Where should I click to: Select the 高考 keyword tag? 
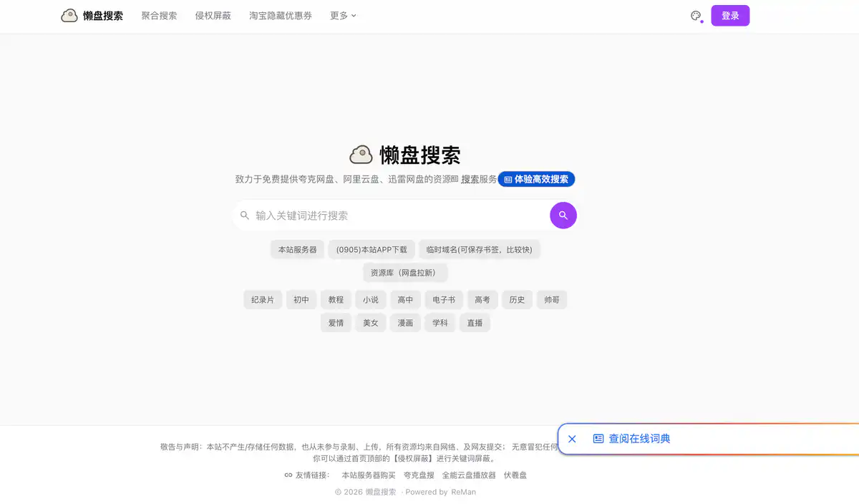tap(482, 300)
